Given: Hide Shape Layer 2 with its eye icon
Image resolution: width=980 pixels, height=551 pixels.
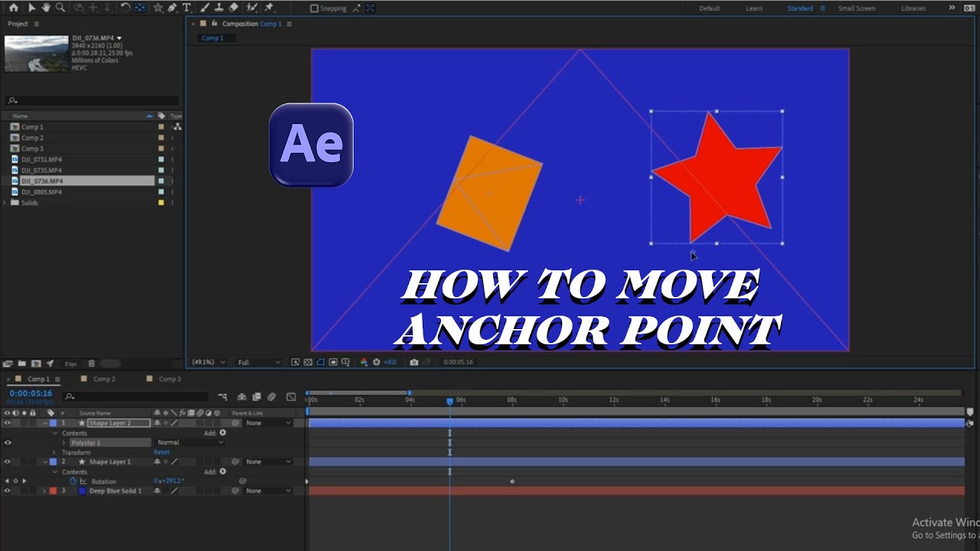Looking at the screenshot, I should (8, 423).
